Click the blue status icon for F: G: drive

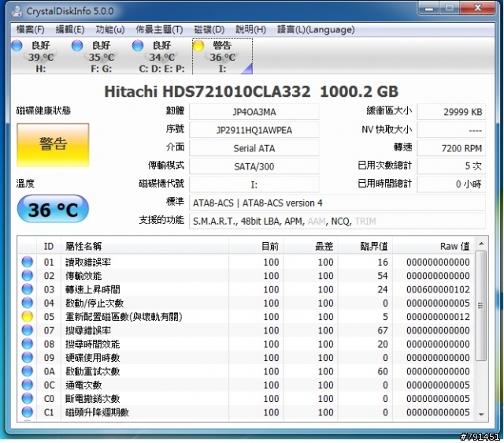77,46
